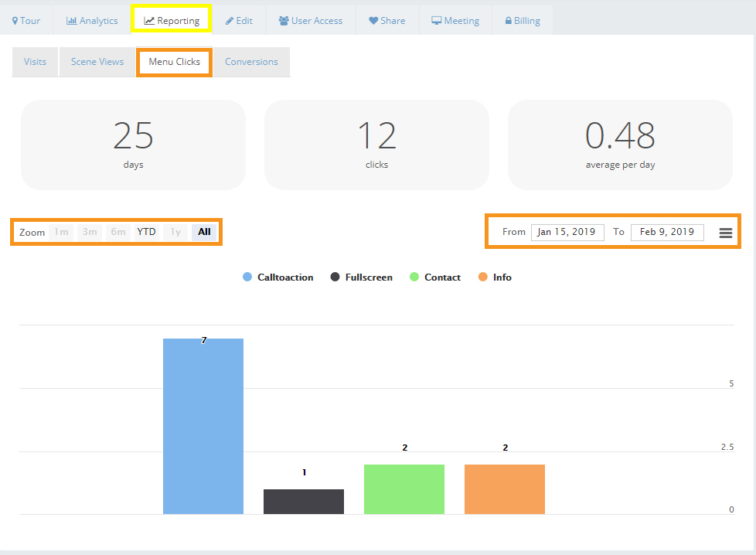
Task: Set zoom range to 3m
Action: (x=90, y=232)
